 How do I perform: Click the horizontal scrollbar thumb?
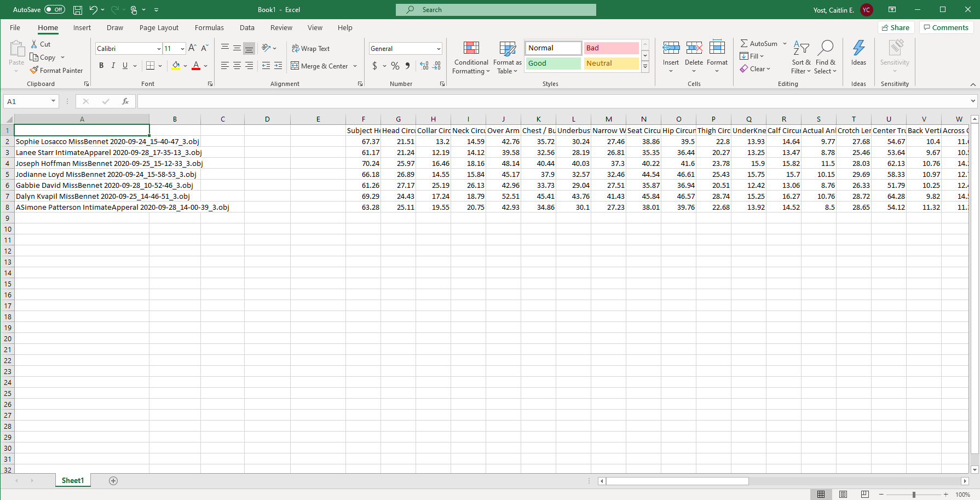coord(677,481)
